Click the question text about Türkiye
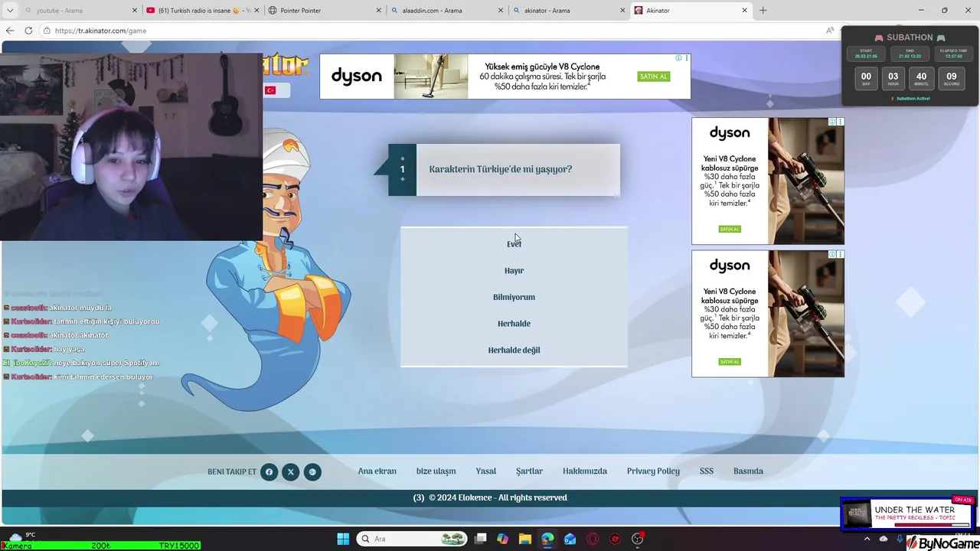 coord(500,169)
